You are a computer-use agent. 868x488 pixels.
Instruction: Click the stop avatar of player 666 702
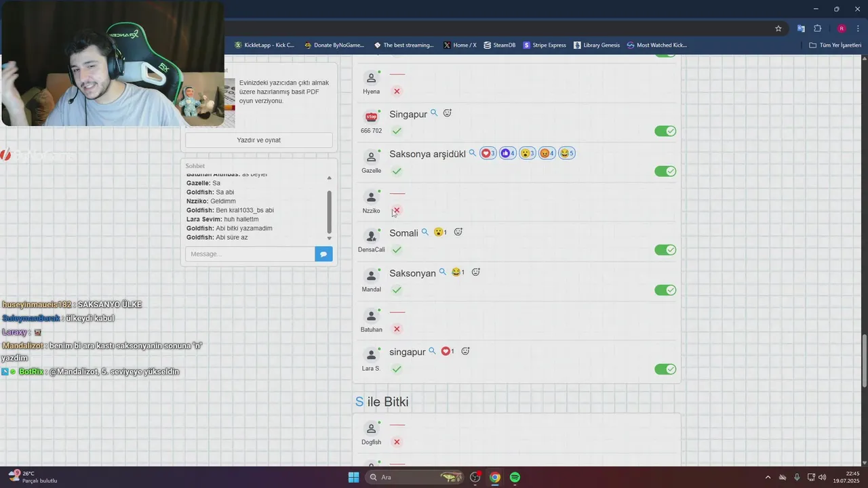click(x=371, y=117)
